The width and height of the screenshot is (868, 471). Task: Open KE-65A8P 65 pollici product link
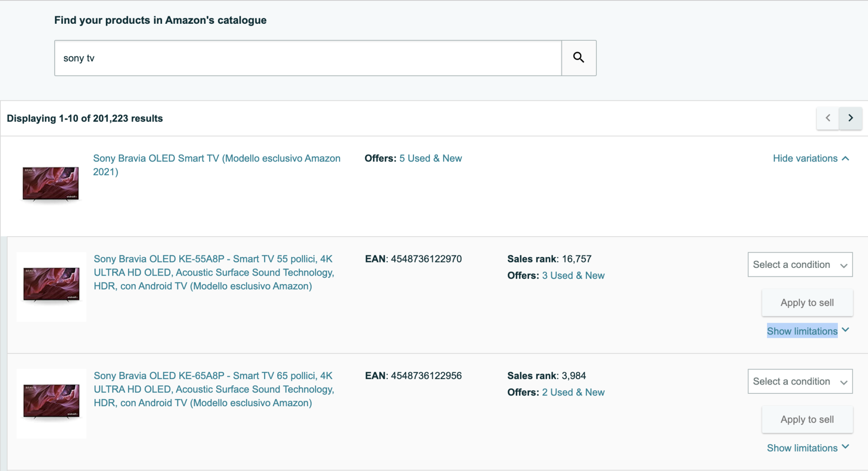click(214, 389)
